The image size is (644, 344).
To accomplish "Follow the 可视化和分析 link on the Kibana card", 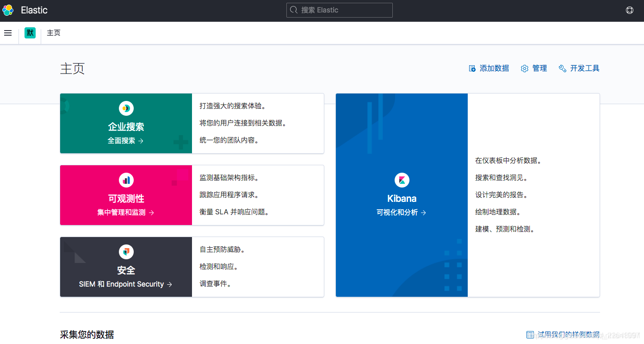I will tap(402, 212).
